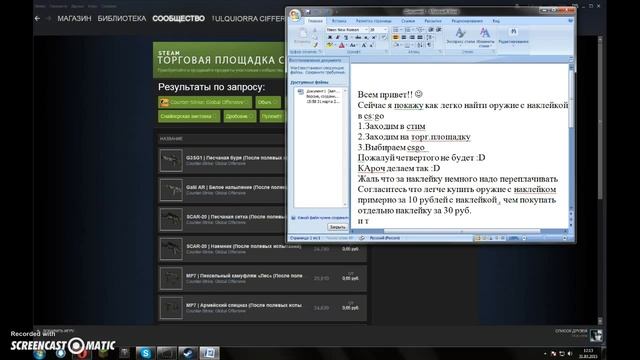The height and width of the screenshot is (360, 640).
Task: Click the Word icon in taskbar
Action: tap(209, 353)
